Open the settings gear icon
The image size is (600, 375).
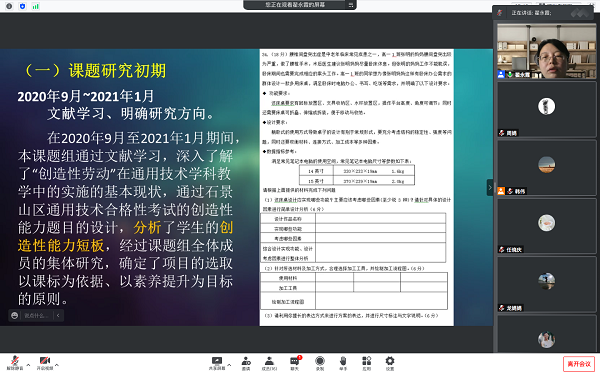click(x=390, y=363)
